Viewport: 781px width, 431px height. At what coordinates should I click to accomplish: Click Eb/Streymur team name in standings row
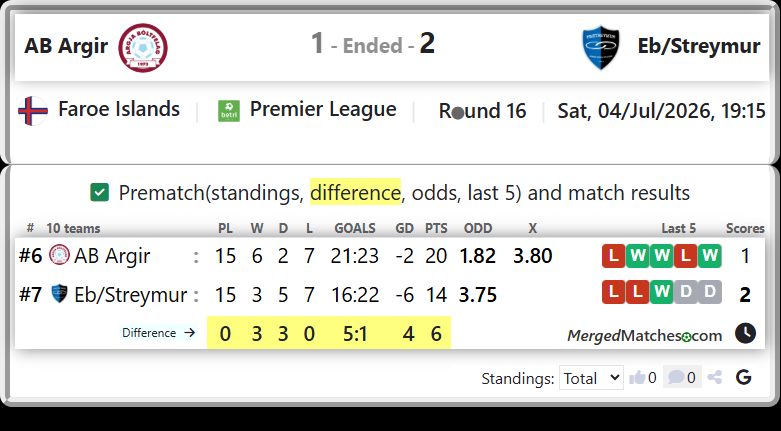point(130,294)
